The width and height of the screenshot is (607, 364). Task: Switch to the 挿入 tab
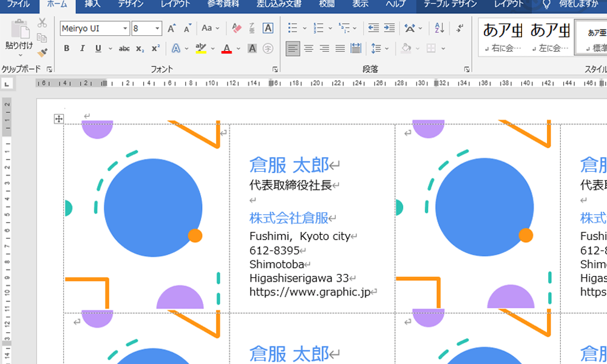92,4
